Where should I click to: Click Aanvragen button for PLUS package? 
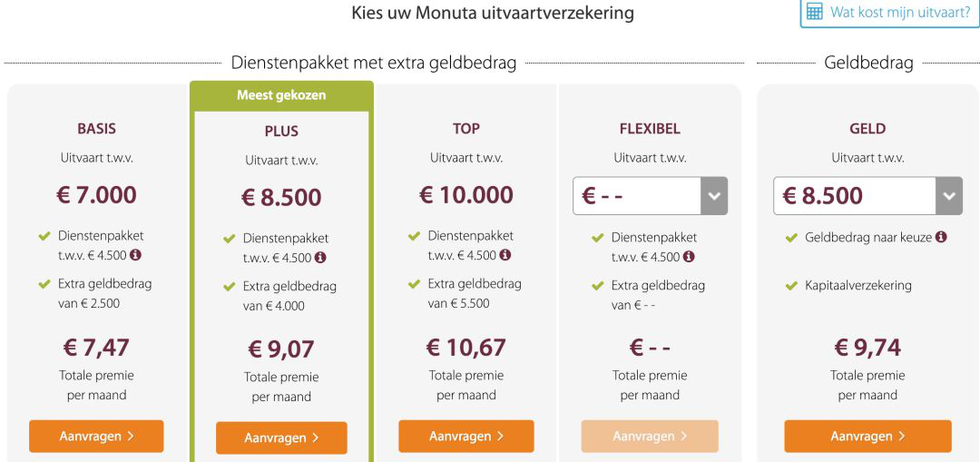coord(281,438)
